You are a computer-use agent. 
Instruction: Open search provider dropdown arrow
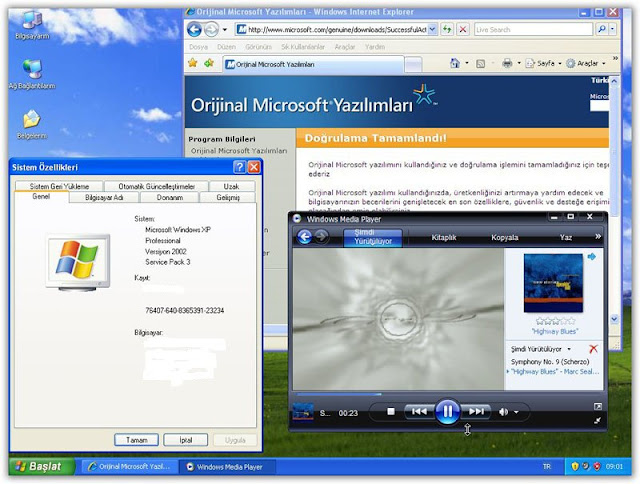coord(612,29)
